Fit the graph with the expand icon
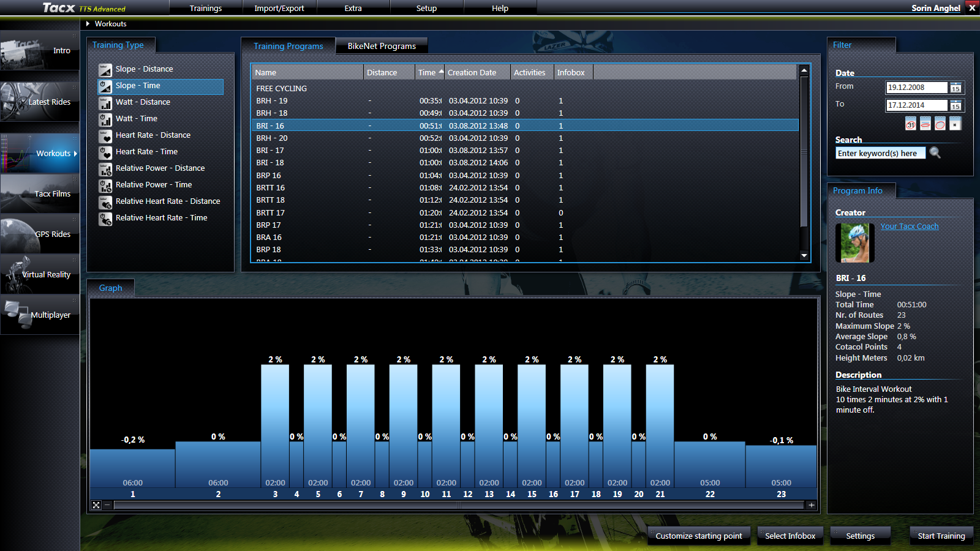Image resolution: width=980 pixels, height=551 pixels. tap(96, 505)
